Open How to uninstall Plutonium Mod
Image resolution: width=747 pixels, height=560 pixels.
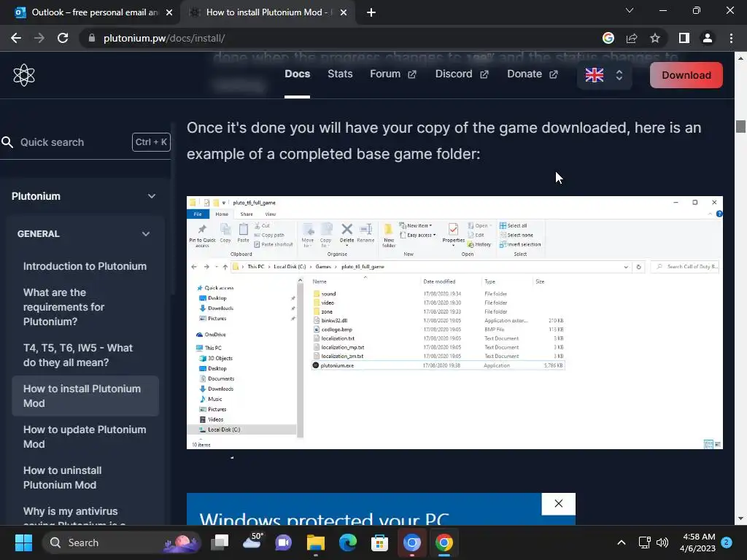click(63, 478)
